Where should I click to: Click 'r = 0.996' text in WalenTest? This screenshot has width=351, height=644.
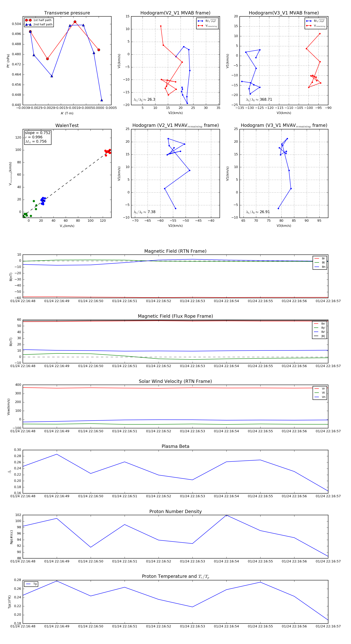[34, 137]
